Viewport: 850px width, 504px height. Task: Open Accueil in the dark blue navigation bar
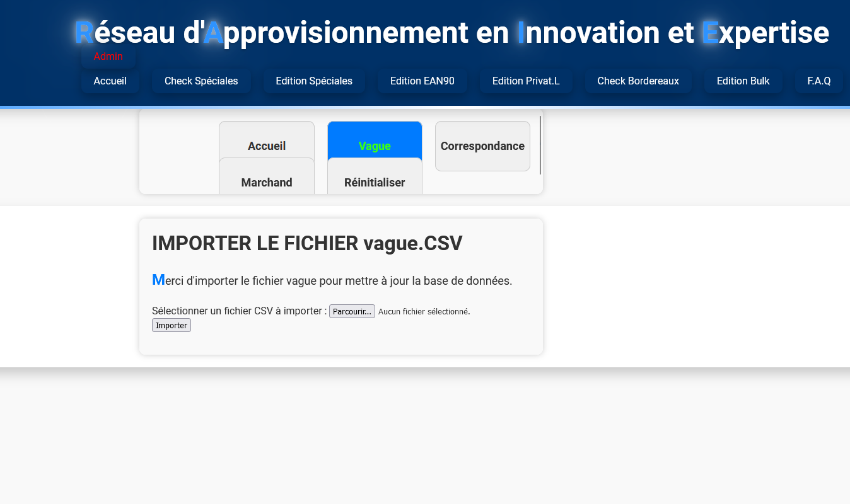[x=110, y=81]
